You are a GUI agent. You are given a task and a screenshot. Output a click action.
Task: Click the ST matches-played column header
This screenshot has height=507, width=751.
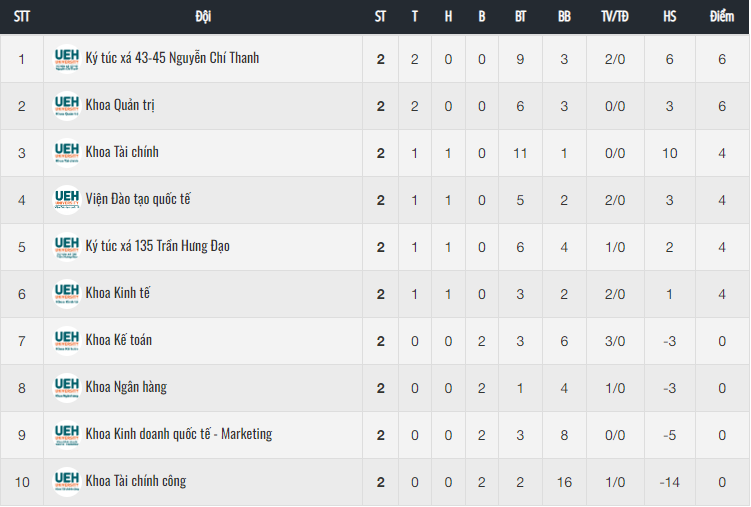[380, 17]
